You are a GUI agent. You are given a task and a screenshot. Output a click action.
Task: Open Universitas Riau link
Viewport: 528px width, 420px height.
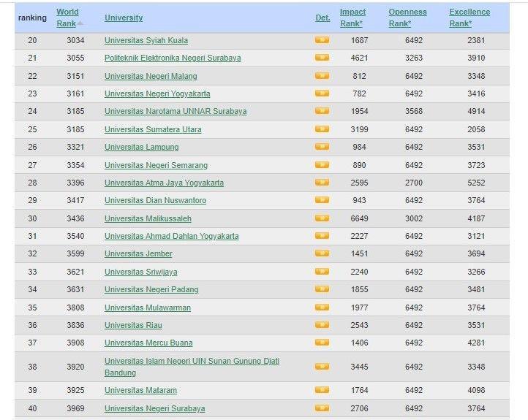pyautogui.click(x=133, y=325)
